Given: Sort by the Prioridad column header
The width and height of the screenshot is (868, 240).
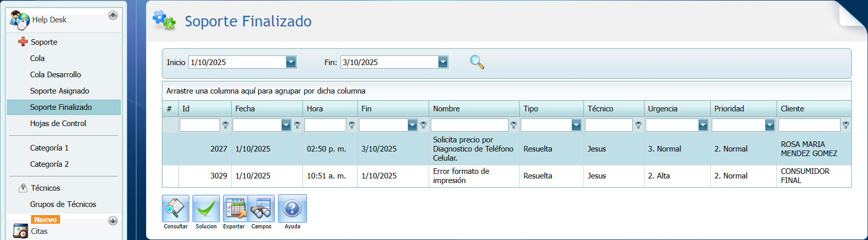Looking at the screenshot, I should [743, 109].
